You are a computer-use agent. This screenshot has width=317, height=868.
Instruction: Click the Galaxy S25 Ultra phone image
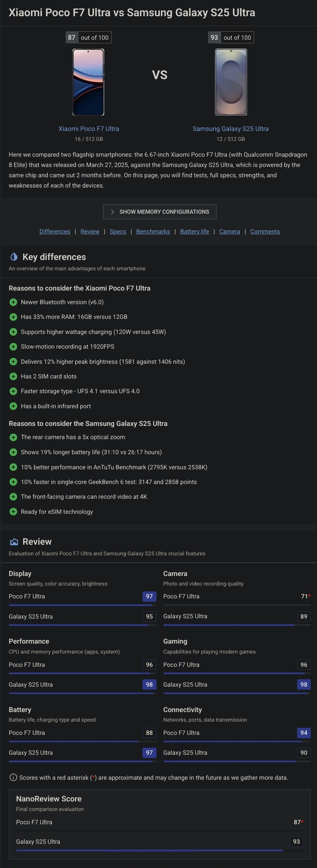231,82
